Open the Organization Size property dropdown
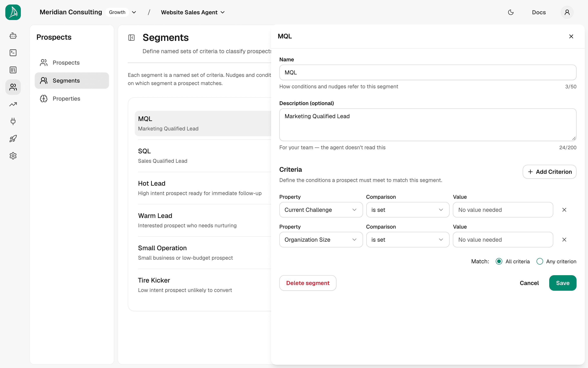Viewport: 588px width, 368px height. point(321,240)
